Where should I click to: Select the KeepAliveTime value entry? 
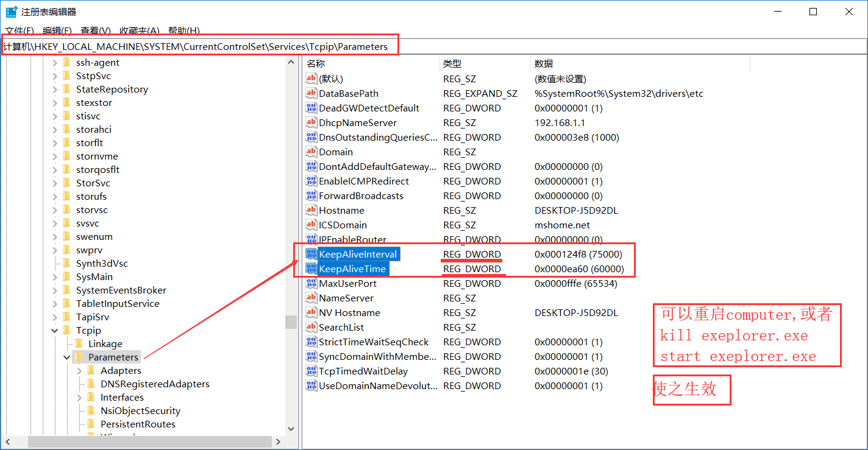[x=352, y=269]
